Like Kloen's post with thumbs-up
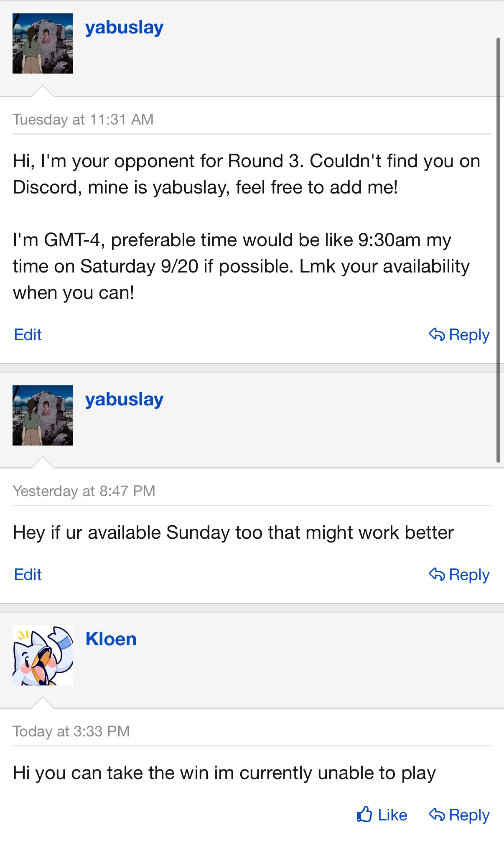Viewport: 504px width, 843px height. pos(382,815)
